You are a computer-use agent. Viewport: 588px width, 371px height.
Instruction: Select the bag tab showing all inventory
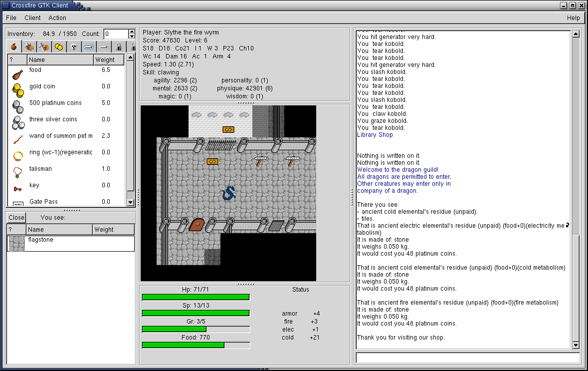(14, 47)
